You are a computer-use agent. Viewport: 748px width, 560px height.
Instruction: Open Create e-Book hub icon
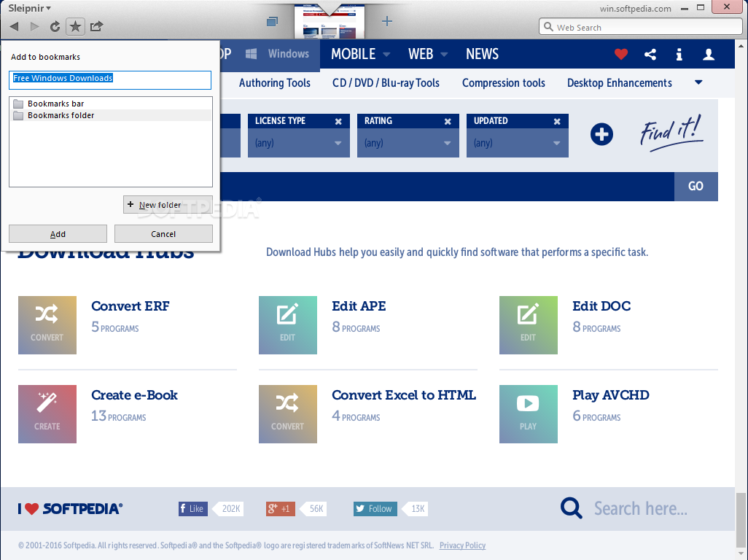(47, 414)
